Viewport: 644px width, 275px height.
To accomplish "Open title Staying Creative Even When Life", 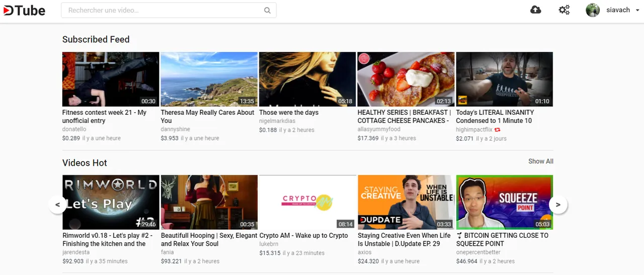I will tap(404, 239).
